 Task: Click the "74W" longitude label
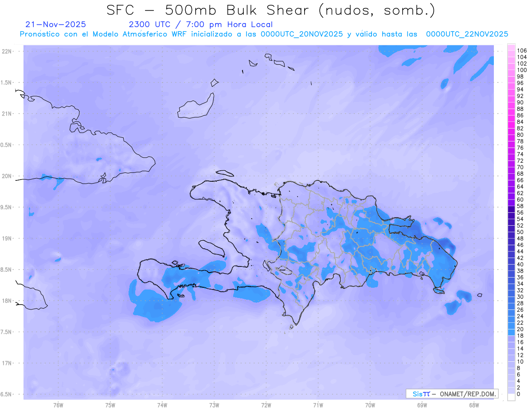pyautogui.click(x=162, y=405)
